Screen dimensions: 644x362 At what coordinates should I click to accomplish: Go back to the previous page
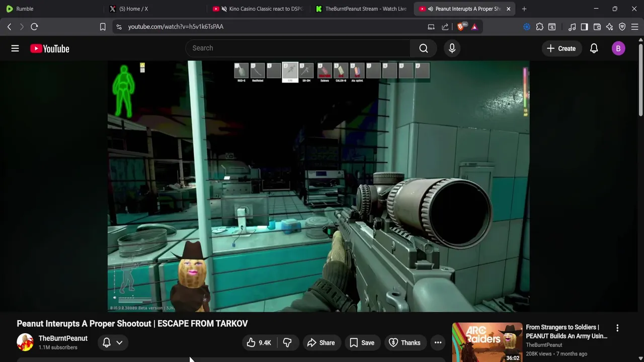[x=9, y=27]
